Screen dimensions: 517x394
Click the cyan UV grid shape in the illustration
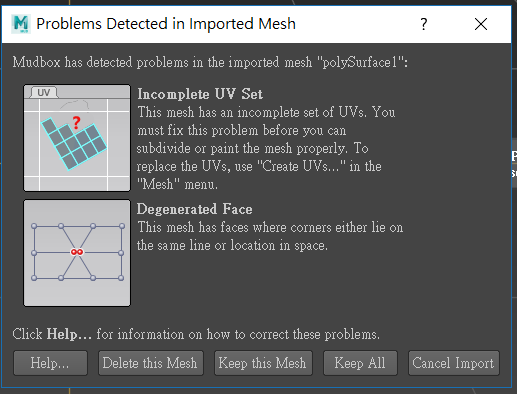pos(74,144)
